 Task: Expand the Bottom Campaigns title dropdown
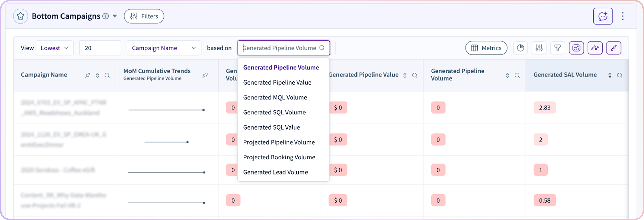click(115, 16)
